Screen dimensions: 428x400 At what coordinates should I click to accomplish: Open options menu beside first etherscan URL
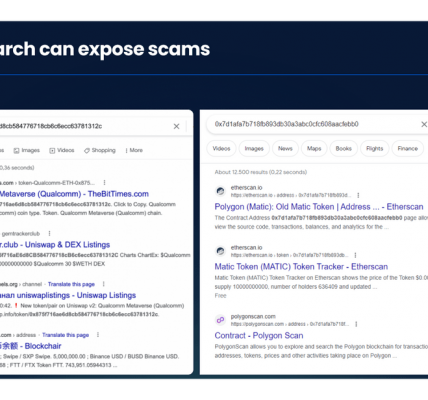358,195
